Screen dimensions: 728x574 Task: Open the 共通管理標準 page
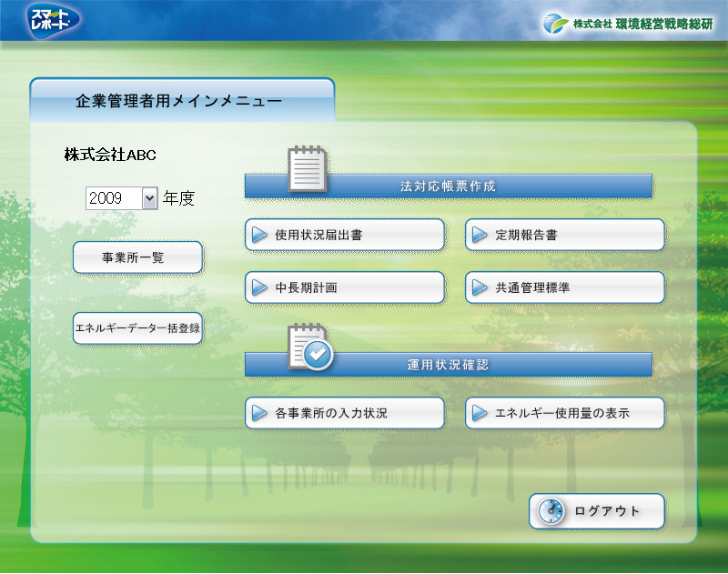(564, 287)
